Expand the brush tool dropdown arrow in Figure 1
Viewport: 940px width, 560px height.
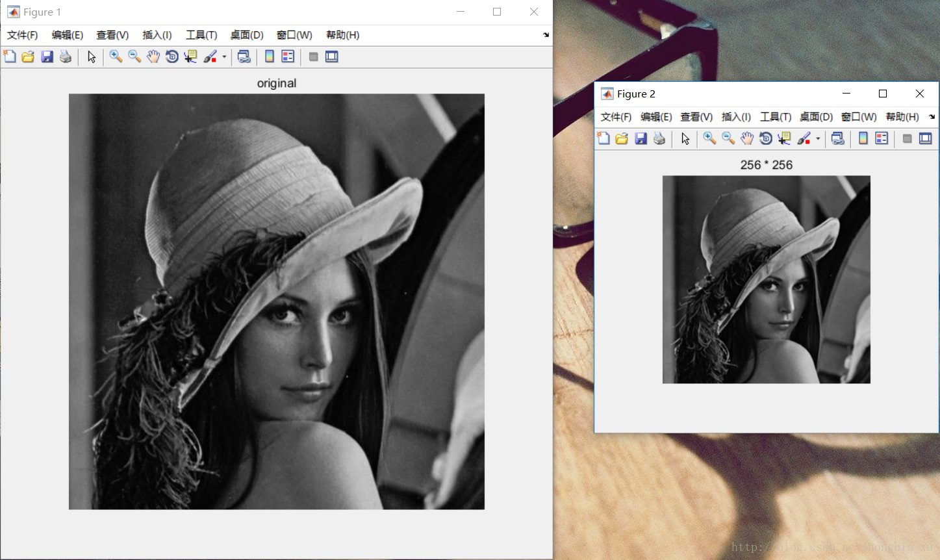pos(224,57)
